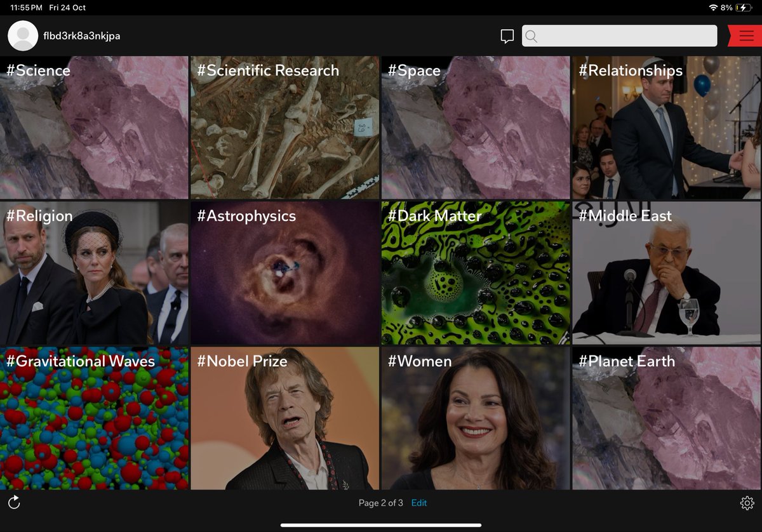Refresh the page with reload icon
The width and height of the screenshot is (762, 532).
(x=14, y=503)
